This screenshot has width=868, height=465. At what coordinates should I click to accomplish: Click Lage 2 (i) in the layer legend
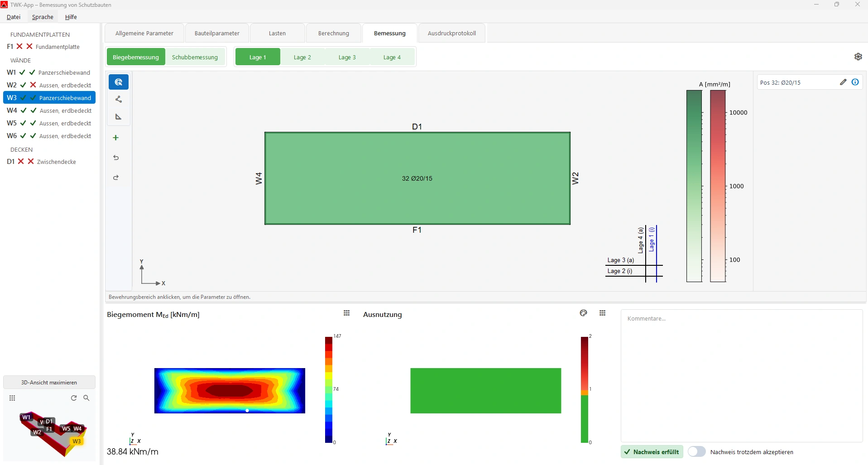620,271
